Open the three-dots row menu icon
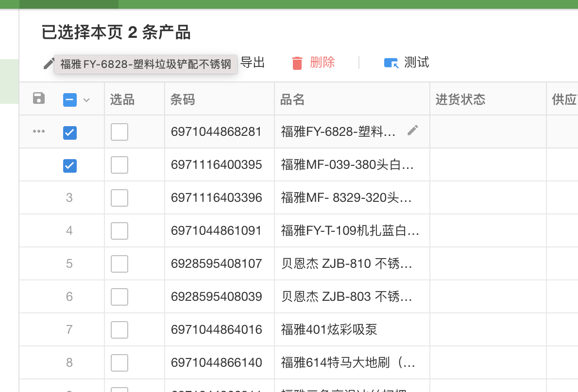Screen dimensions: 578x392 (x=39, y=132)
